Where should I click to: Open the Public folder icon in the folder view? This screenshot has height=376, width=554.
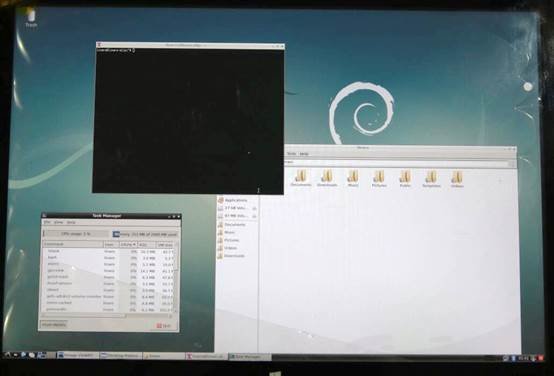pyautogui.click(x=405, y=178)
